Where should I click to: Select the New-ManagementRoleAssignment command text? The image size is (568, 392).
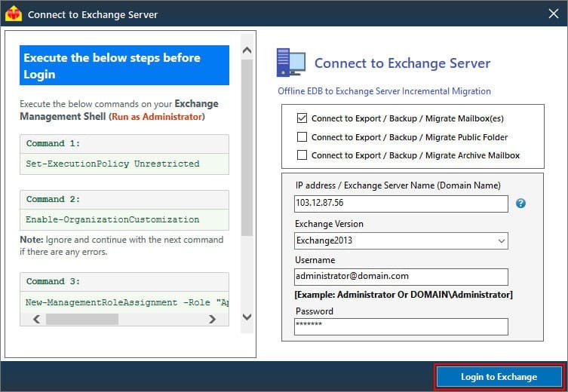click(127, 302)
